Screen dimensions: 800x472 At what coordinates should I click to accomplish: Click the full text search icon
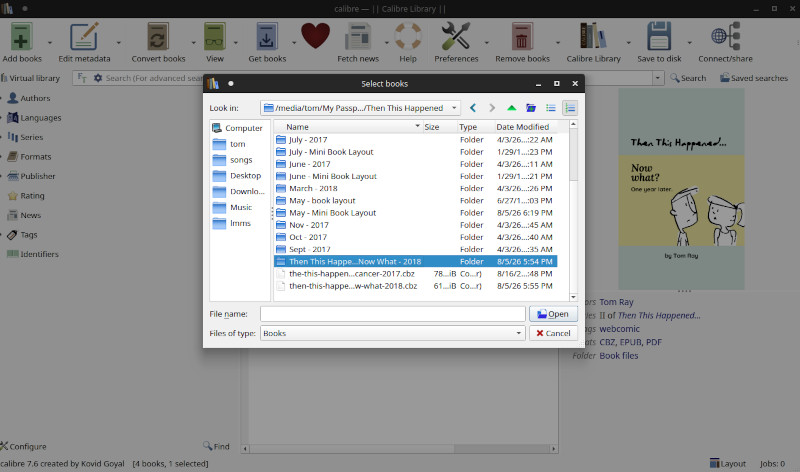pos(82,78)
